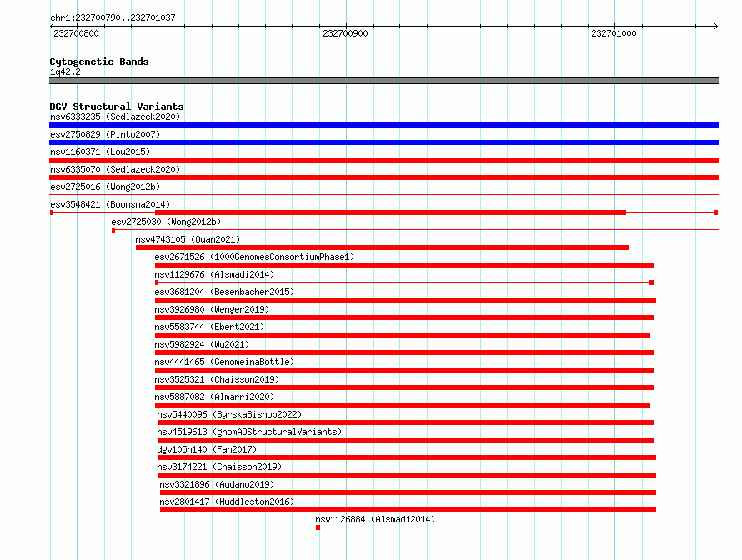The height and width of the screenshot is (560, 742).
Task: Select the Cytogenetic Bands track heading
Action: tap(99, 62)
